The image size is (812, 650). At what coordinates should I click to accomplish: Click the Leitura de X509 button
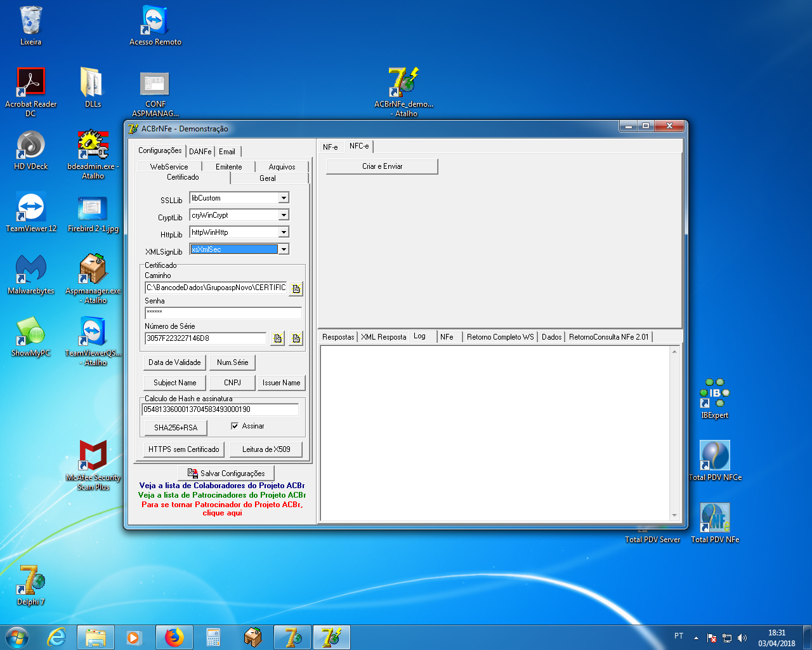266,449
